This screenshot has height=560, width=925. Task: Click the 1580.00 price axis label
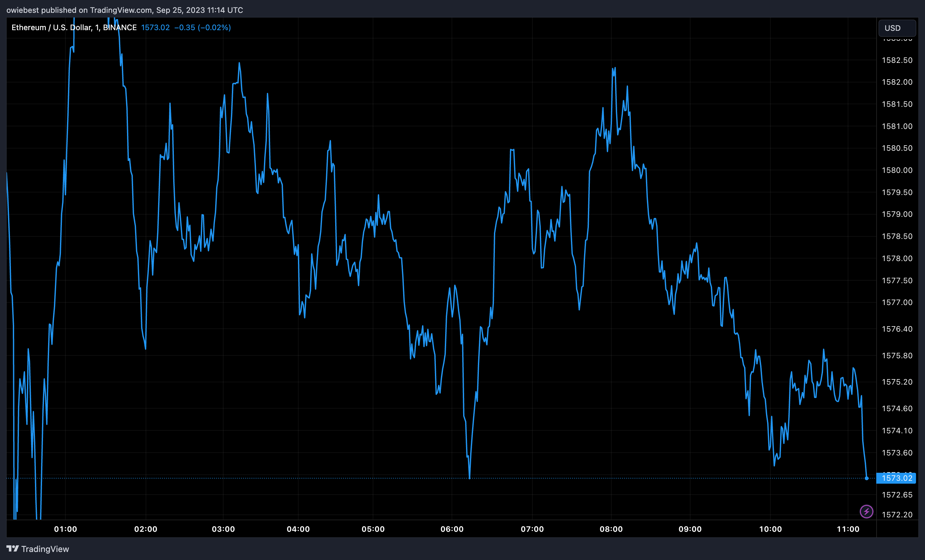point(897,170)
